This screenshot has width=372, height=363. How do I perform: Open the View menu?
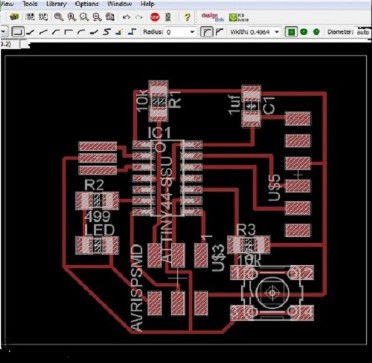[6, 4]
